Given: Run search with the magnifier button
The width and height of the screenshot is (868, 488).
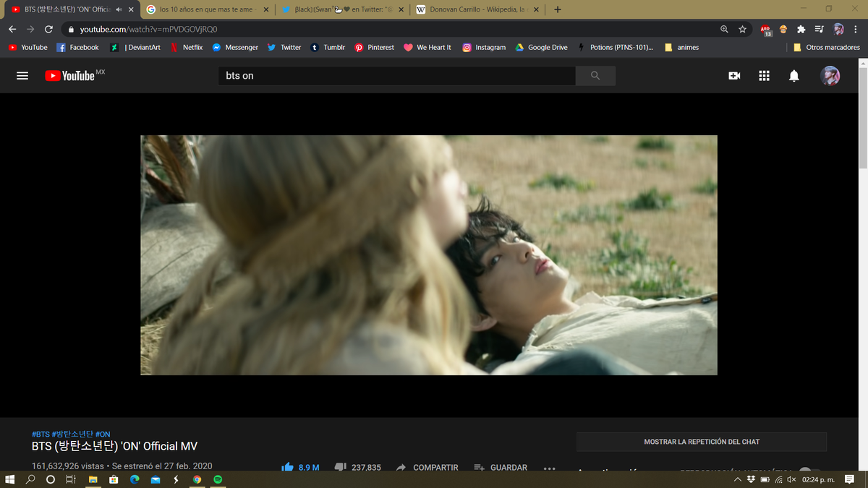Looking at the screenshot, I should (x=595, y=76).
